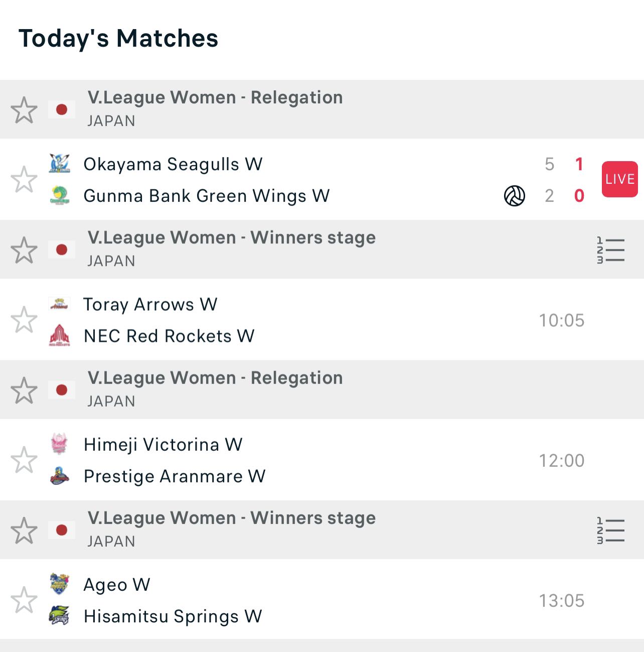Click the Himeji Victorina team logo
This screenshot has height=652, width=644.
(x=60, y=444)
